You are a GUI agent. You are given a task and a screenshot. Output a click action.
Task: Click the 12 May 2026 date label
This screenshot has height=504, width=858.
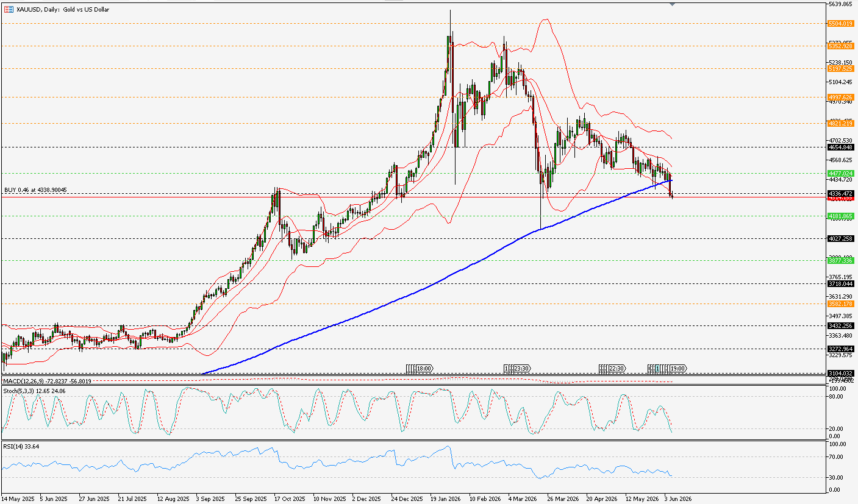(641, 498)
